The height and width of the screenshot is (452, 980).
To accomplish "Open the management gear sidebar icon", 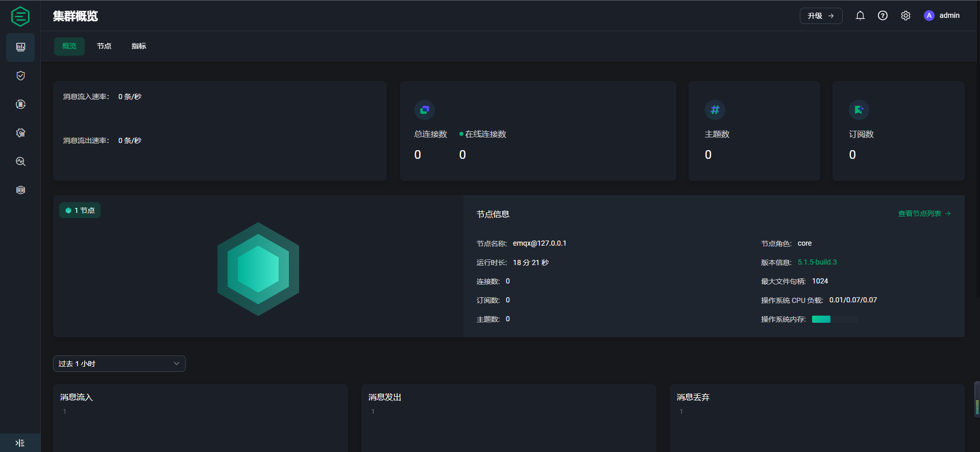I will [x=20, y=133].
